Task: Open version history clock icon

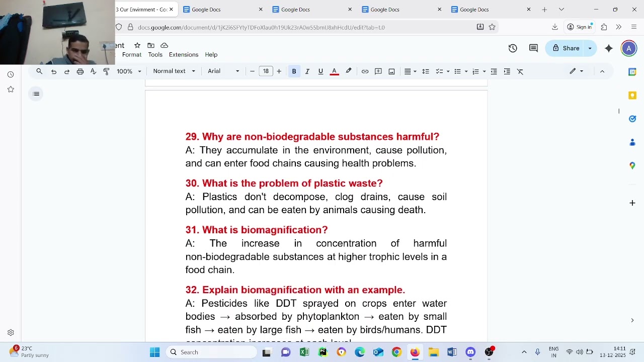Action: pyautogui.click(x=513, y=48)
